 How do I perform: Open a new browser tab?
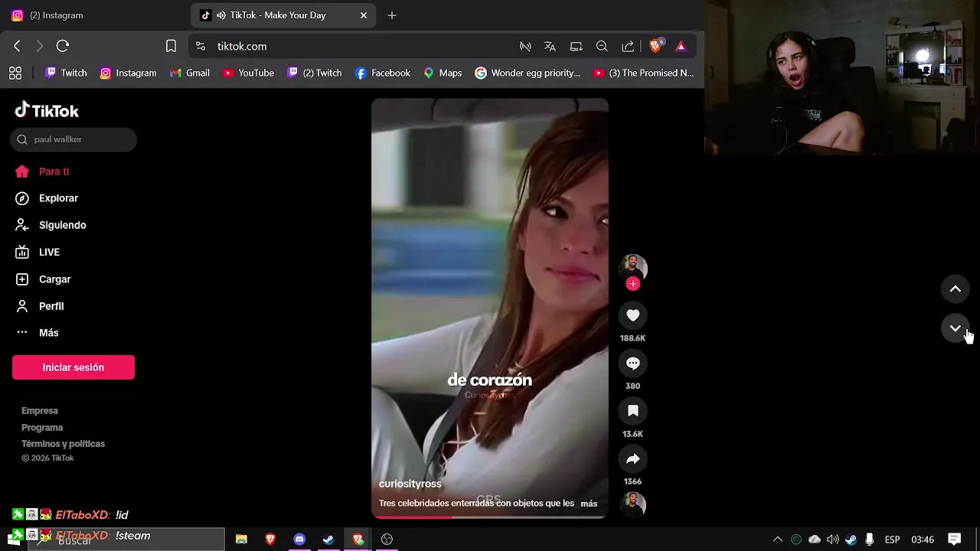coord(392,15)
